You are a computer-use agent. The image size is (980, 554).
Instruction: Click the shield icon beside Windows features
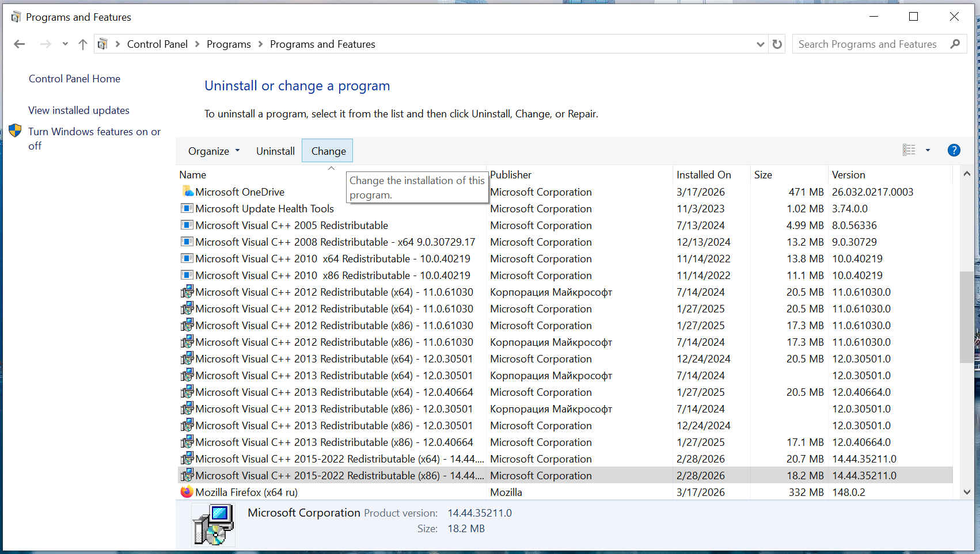click(x=15, y=131)
